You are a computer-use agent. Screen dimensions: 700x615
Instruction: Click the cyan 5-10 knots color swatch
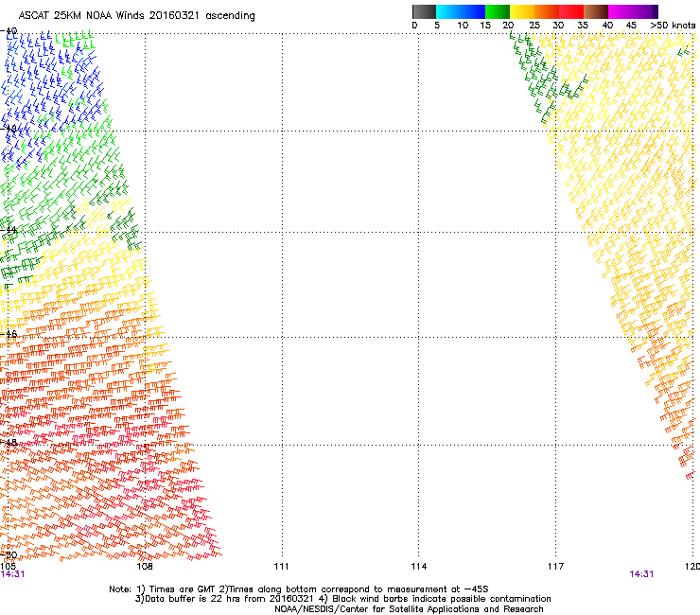pyautogui.click(x=448, y=11)
